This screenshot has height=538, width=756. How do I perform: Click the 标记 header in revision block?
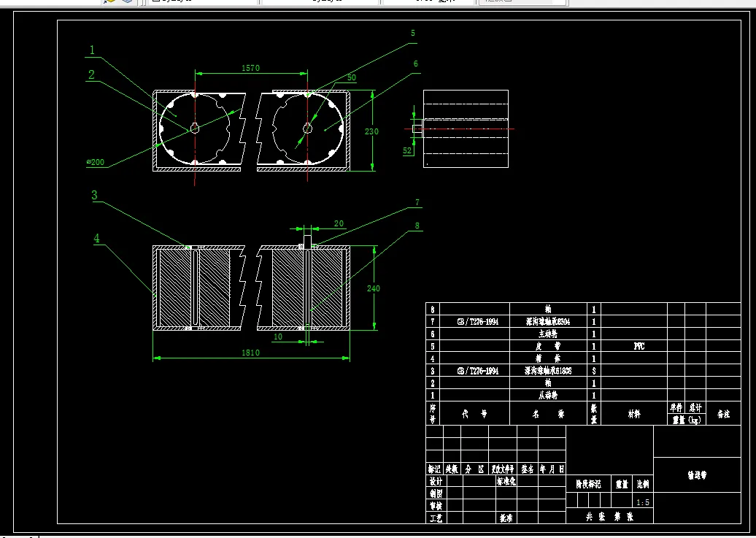point(434,469)
